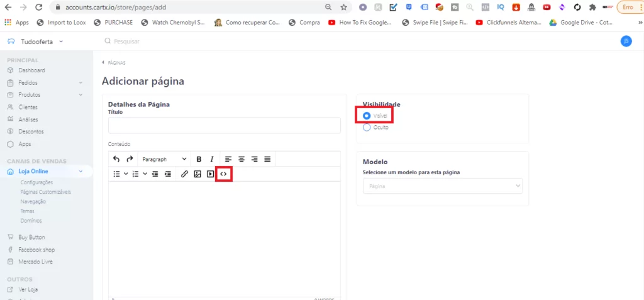This screenshot has width=644, height=300.
Task: Select the Visível radio button
Action: point(367,116)
